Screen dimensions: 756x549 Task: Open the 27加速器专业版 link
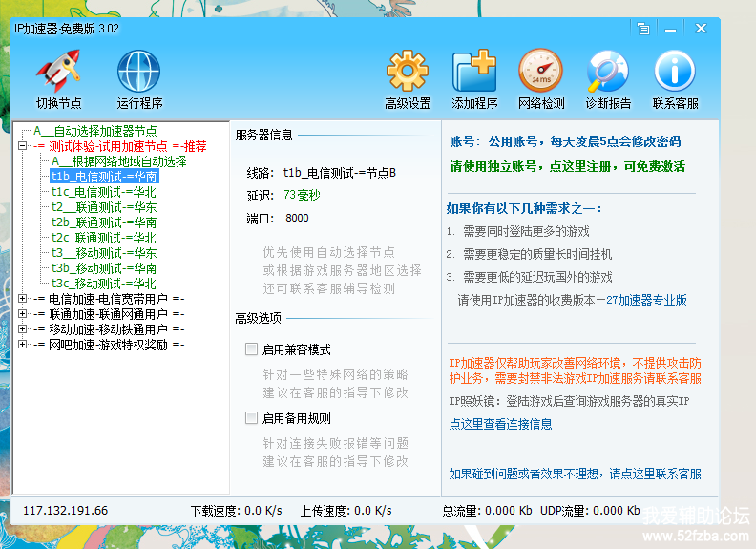click(x=646, y=300)
